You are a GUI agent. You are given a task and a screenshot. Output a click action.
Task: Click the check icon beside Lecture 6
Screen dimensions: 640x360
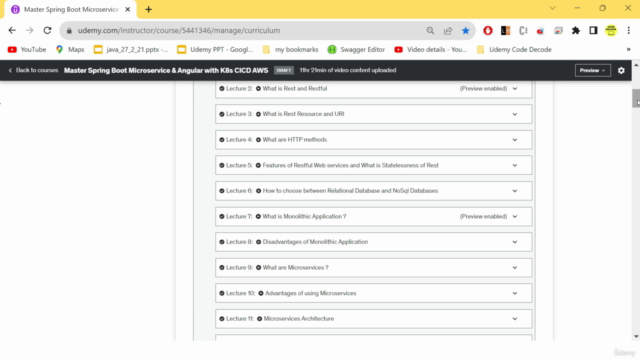click(222, 191)
